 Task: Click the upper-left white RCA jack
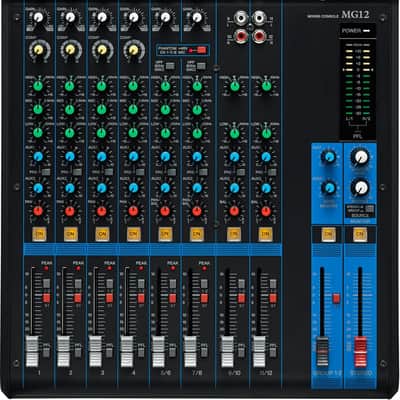click(x=242, y=18)
